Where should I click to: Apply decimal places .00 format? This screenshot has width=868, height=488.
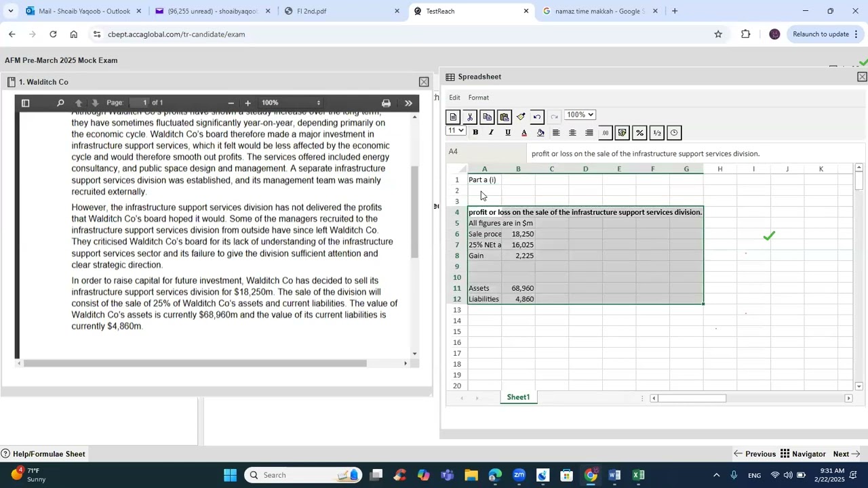tap(606, 133)
